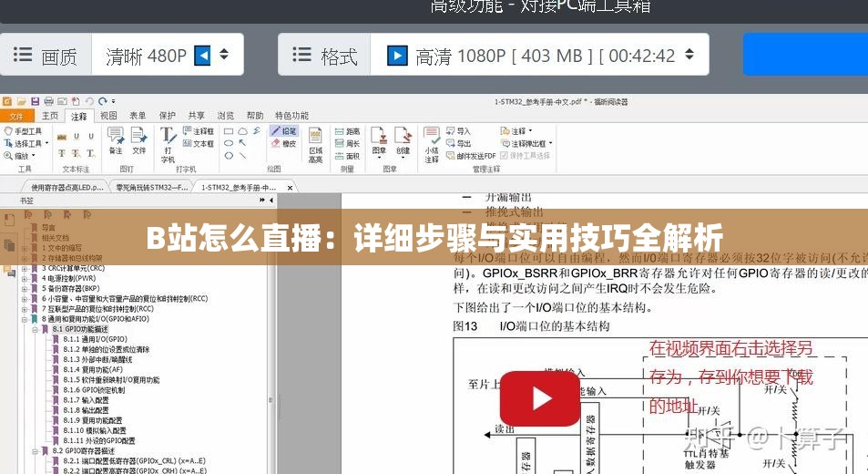Expand the quick access toolbar customize arrow
Viewport: 868px width, 474px height.
[x=114, y=101]
